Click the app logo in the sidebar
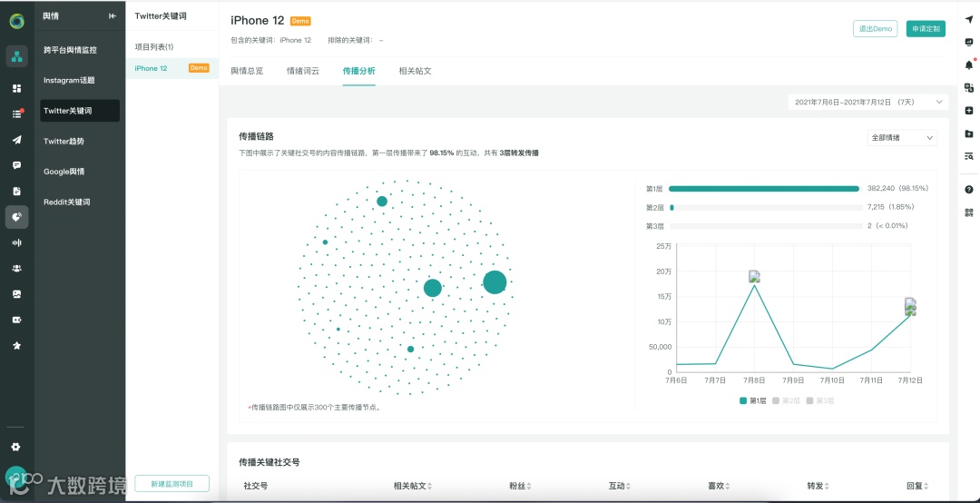980x503 pixels. 17,21
